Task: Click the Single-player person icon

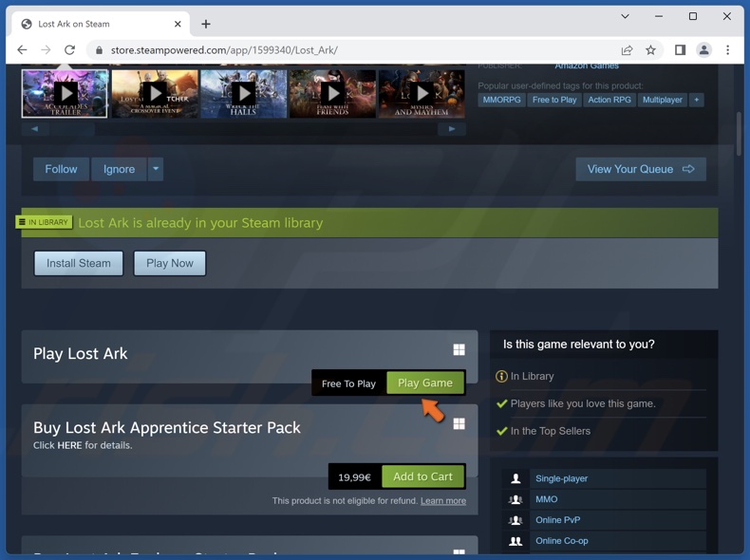Action: click(x=516, y=478)
